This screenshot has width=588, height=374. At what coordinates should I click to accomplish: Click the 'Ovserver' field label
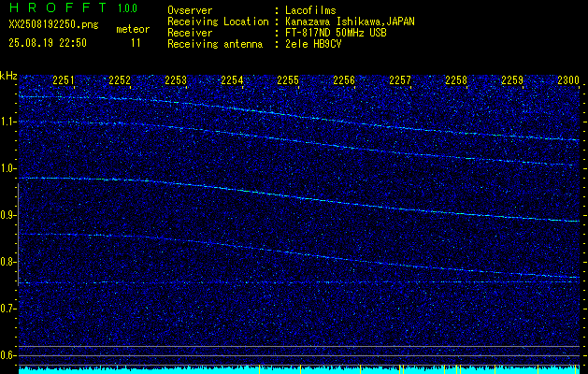coord(190,10)
